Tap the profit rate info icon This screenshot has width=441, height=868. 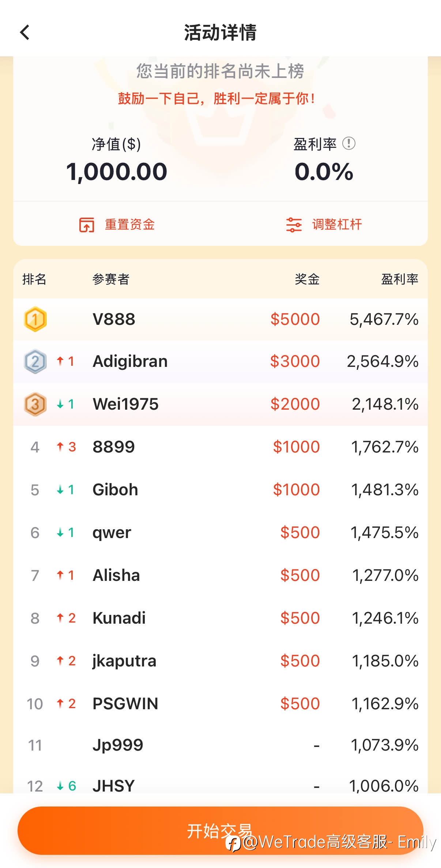(x=348, y=143)
